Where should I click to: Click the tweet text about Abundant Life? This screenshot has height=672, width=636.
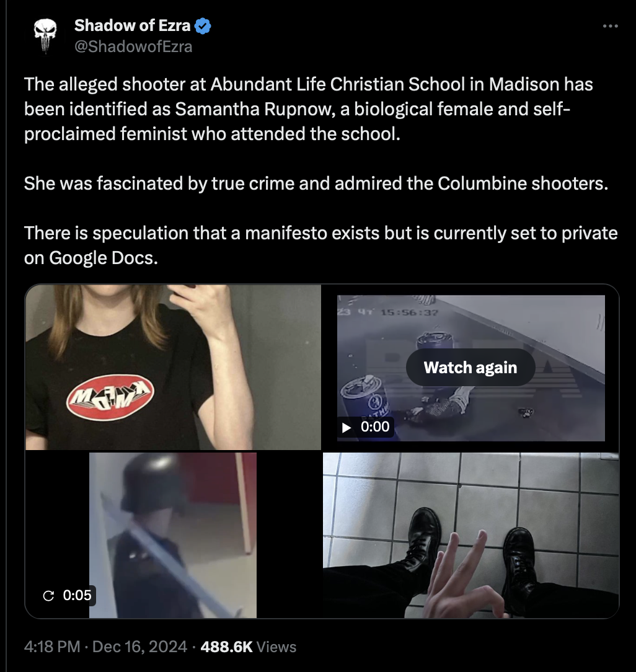point(309,109)
